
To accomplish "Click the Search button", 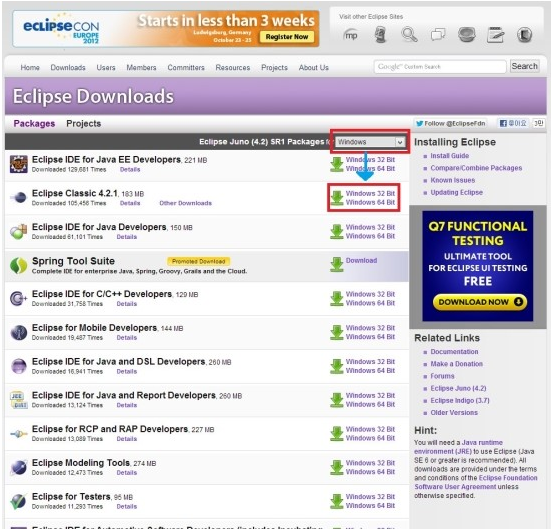I will (x=525, y=66).
